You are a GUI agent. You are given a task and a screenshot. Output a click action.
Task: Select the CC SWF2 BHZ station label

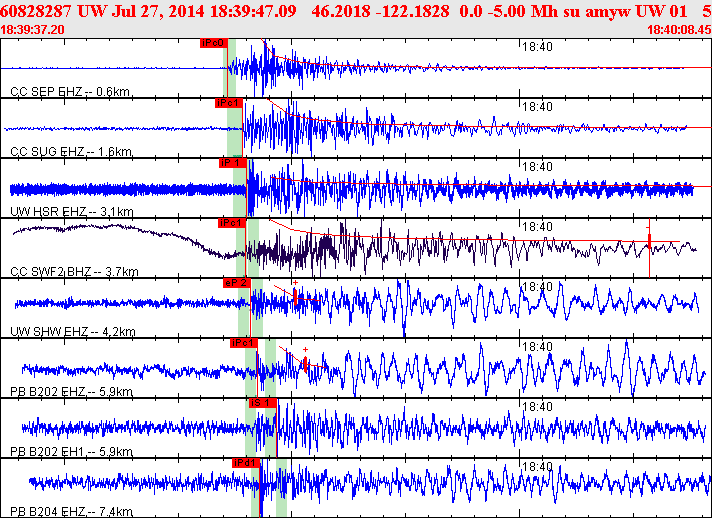[73, 272]
